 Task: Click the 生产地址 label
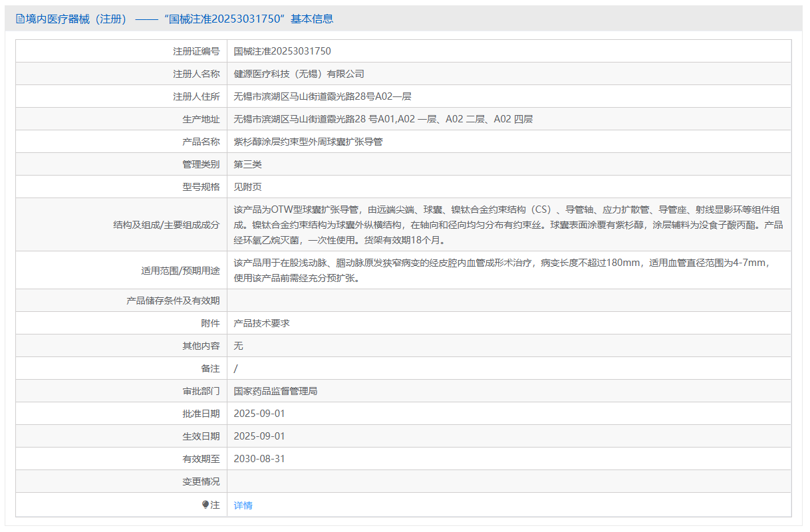coord(201,119)
